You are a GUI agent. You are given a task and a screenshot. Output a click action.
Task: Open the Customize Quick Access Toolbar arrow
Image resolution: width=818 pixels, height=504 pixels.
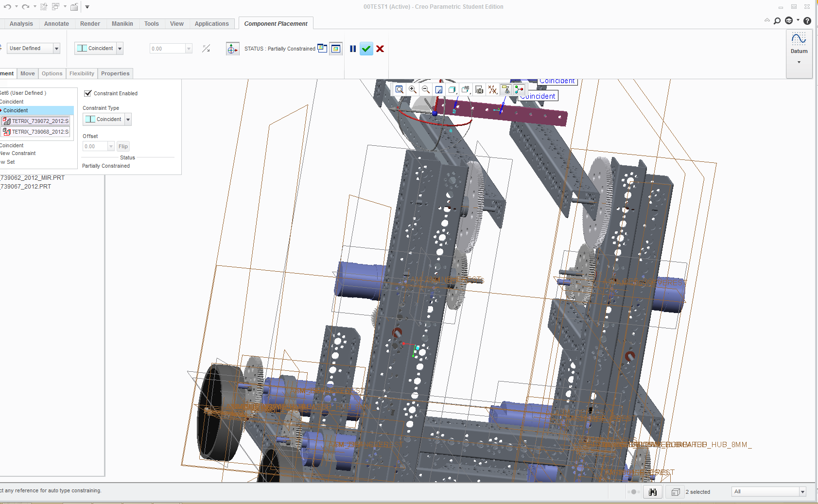87,7
